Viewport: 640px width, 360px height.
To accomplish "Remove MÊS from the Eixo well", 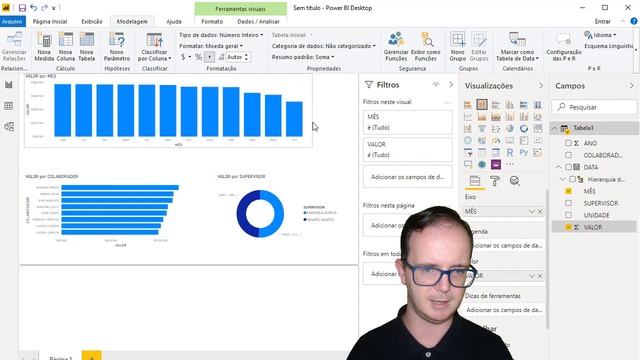I will [540, 211].
